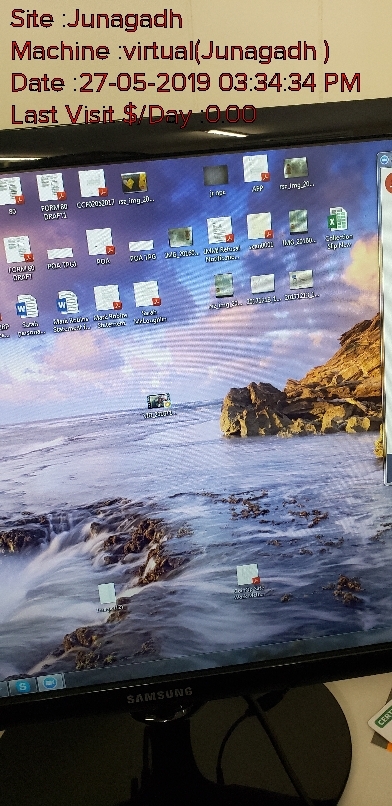392x806 pixels.
Task: Select the POA PDF desktop icon
Action: point(101,246)
